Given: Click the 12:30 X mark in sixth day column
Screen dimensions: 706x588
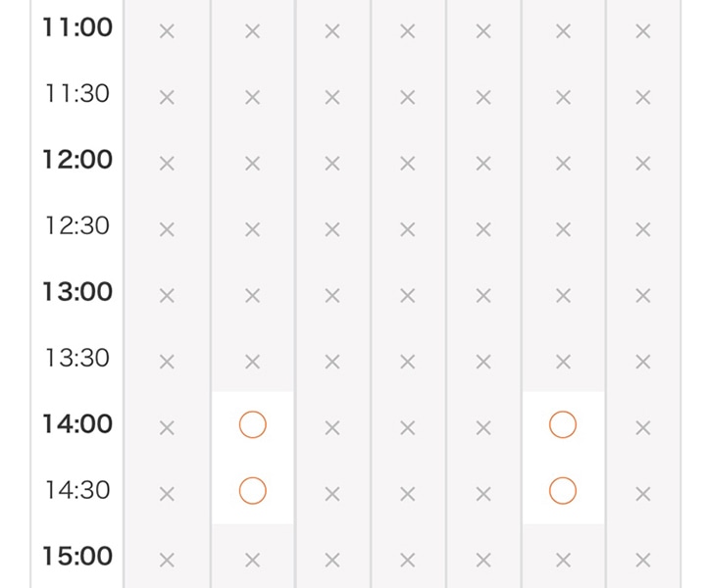Looking at the screenshot, I should [x=563, y=229].
